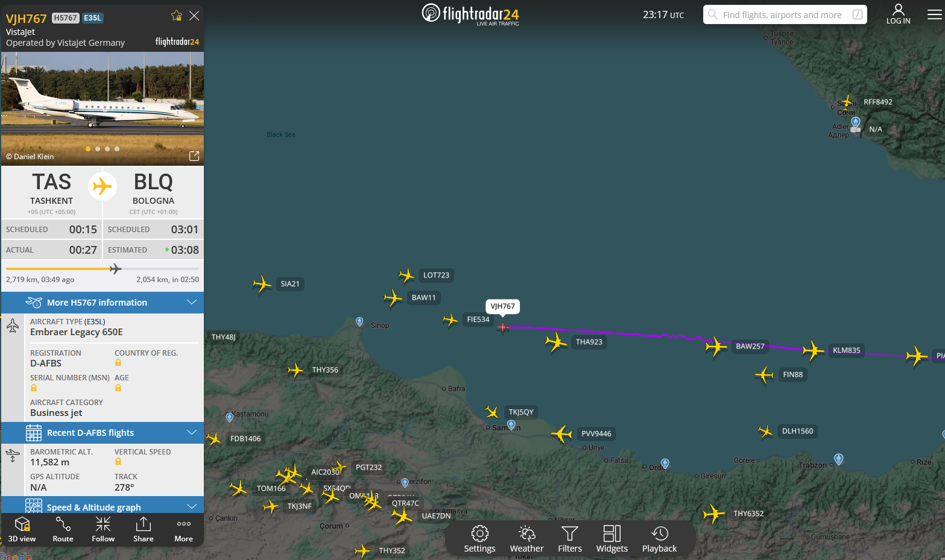The width and height of the screenshot is (945, 560).
Task: Click the H5767 flight number badge
Action: tap(65, 18)
